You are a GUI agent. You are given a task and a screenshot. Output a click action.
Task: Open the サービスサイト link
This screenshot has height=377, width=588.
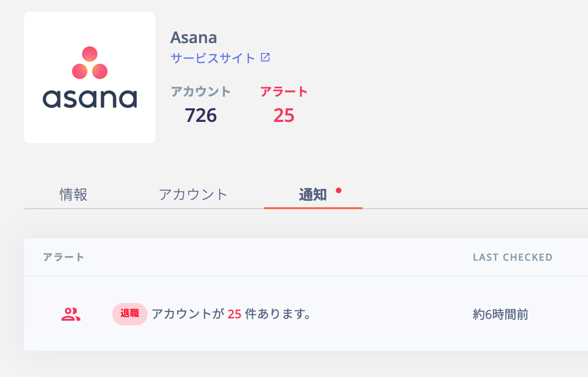point(213,58)
